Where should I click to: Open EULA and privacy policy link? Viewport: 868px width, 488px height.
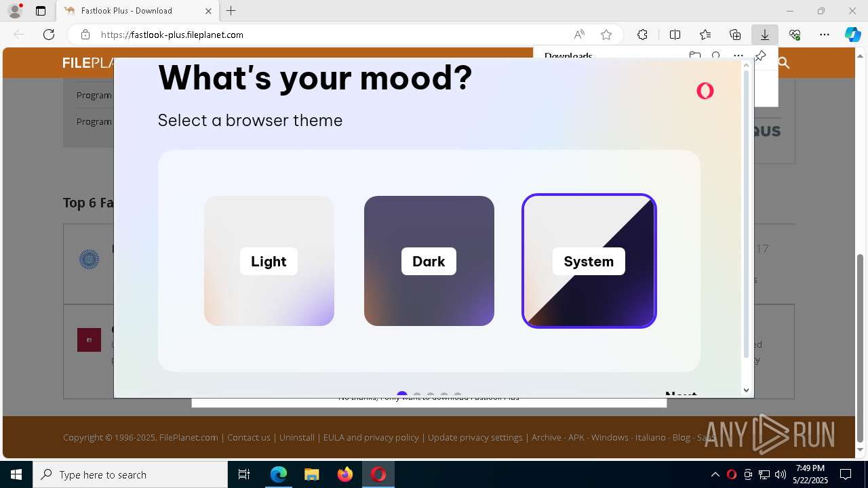coord(371,437)
